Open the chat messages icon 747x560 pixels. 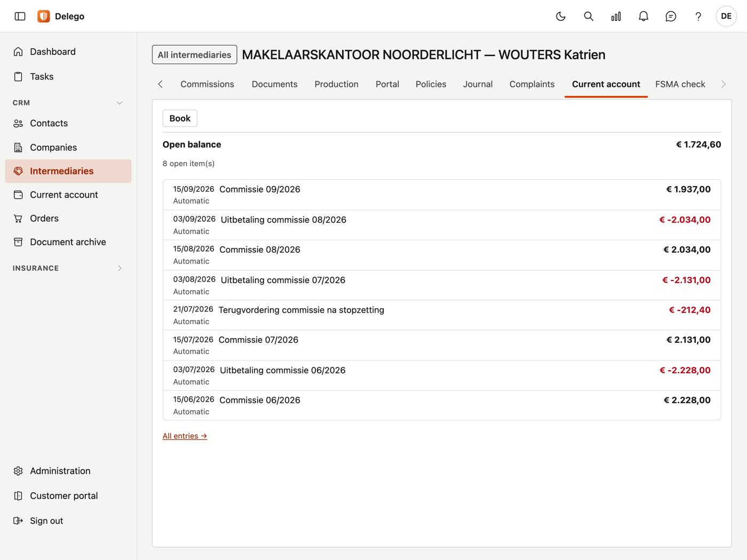671,17
